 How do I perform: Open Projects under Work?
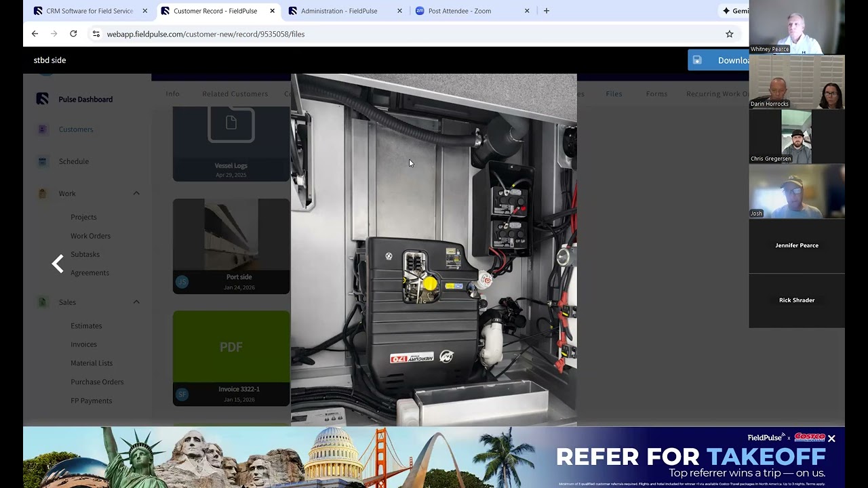pyautogui.click(x=83, y=217)
